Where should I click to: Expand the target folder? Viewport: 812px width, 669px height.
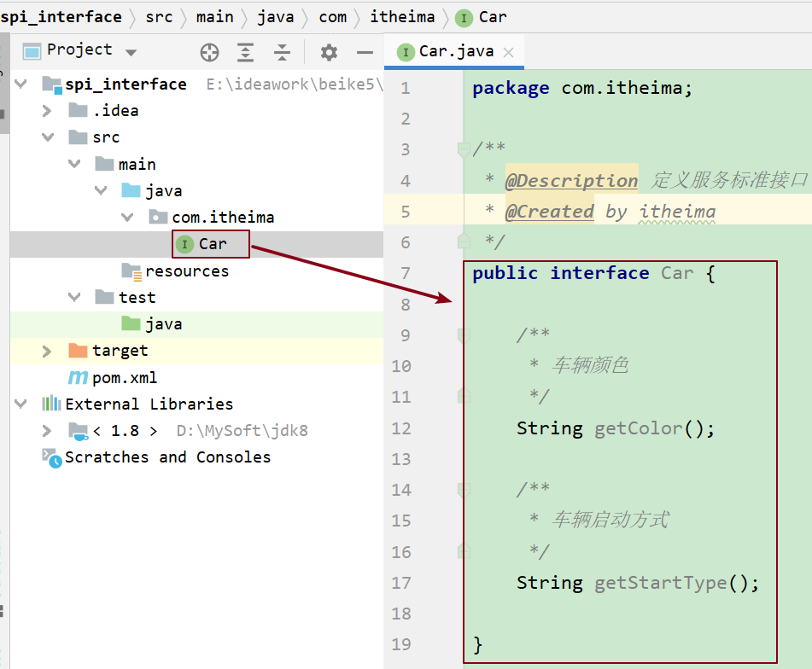pyautogui.click(x=48, y=351)
